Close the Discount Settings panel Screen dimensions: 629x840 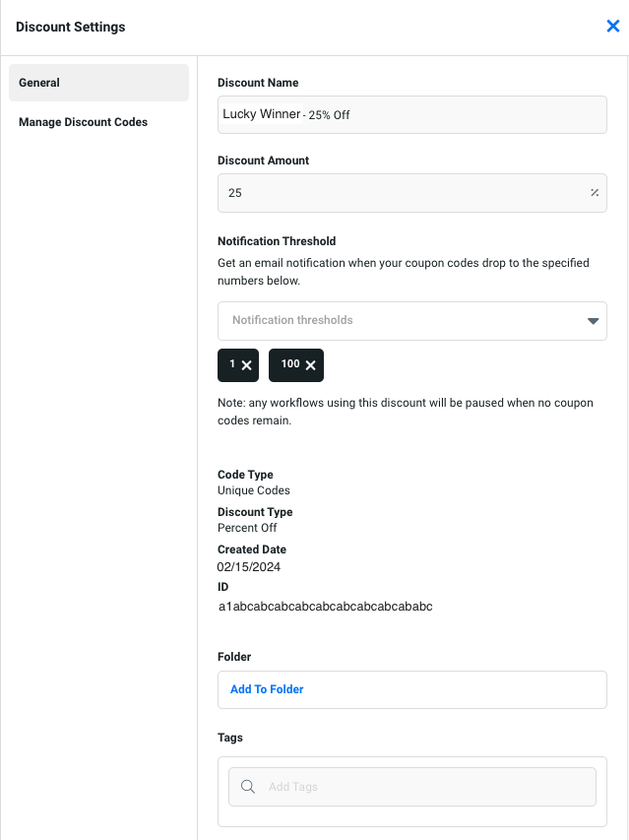(x=612, y=27)
